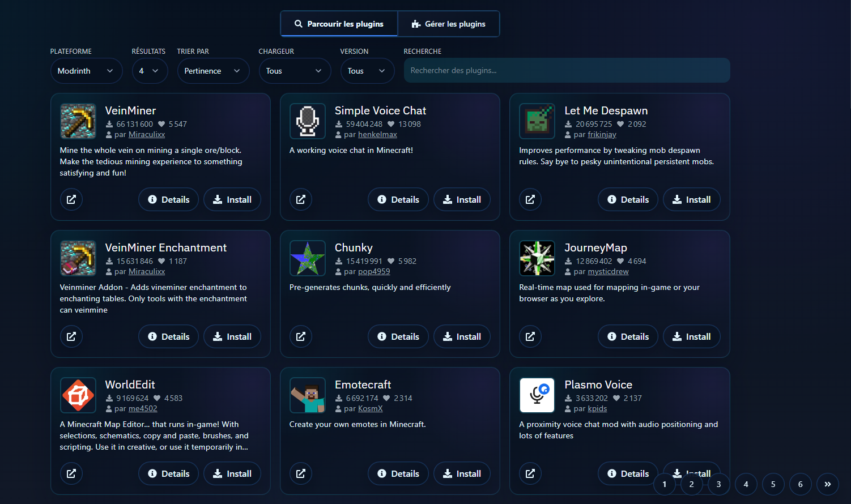Open Details for JourneyMap
The width and height of the screenshot is (851, 504).
point(628,336)
